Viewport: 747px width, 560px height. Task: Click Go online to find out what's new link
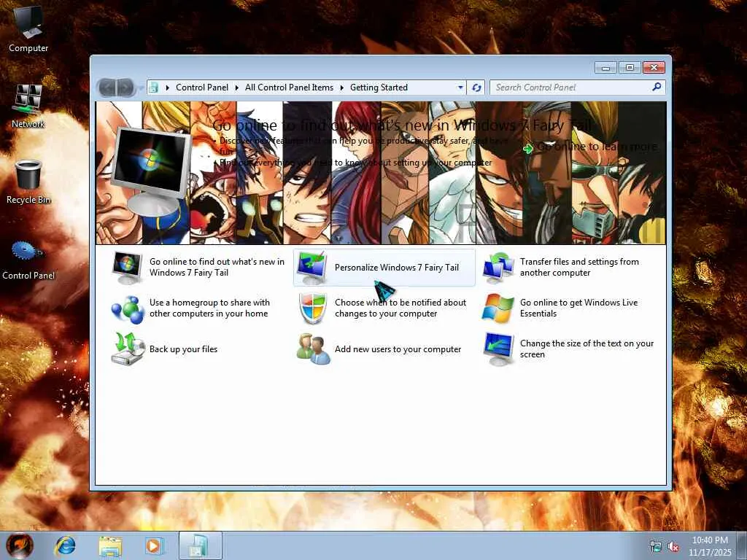[x=217, y=267]
